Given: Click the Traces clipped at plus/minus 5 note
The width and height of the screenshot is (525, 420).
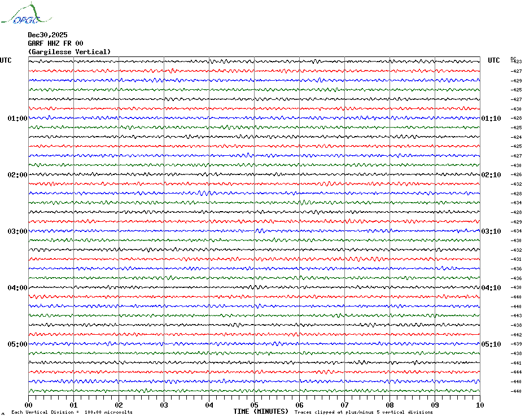Looking at the screenshot, I should [x=364, y=412].
